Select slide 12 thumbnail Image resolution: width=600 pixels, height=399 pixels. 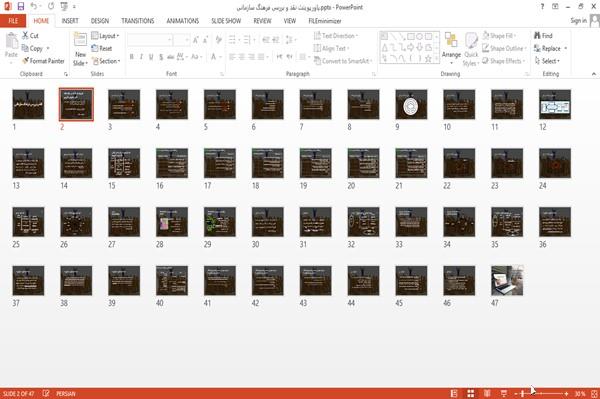pos(555,104)
